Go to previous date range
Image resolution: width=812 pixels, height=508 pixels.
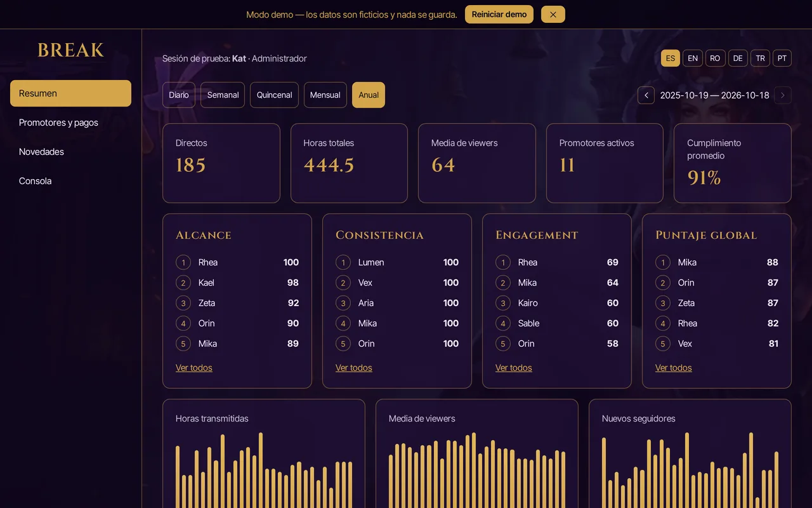point(646,95)
